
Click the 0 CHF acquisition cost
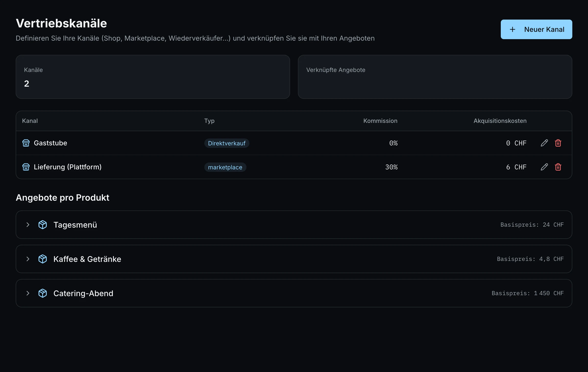(x=516, y=143)
